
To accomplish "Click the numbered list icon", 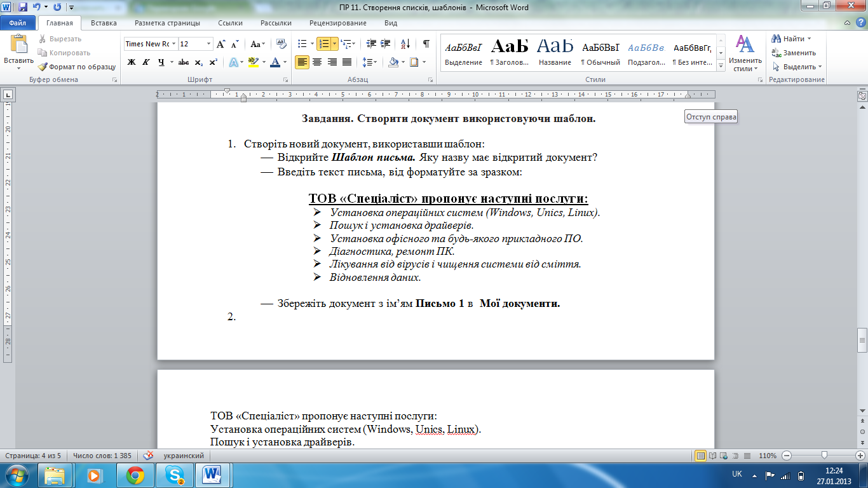I will tap(324, 44).
